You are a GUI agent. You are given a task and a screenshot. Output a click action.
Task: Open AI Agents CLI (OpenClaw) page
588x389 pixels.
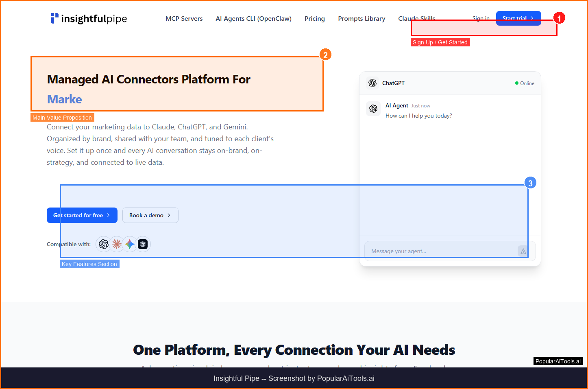[253, 19]
